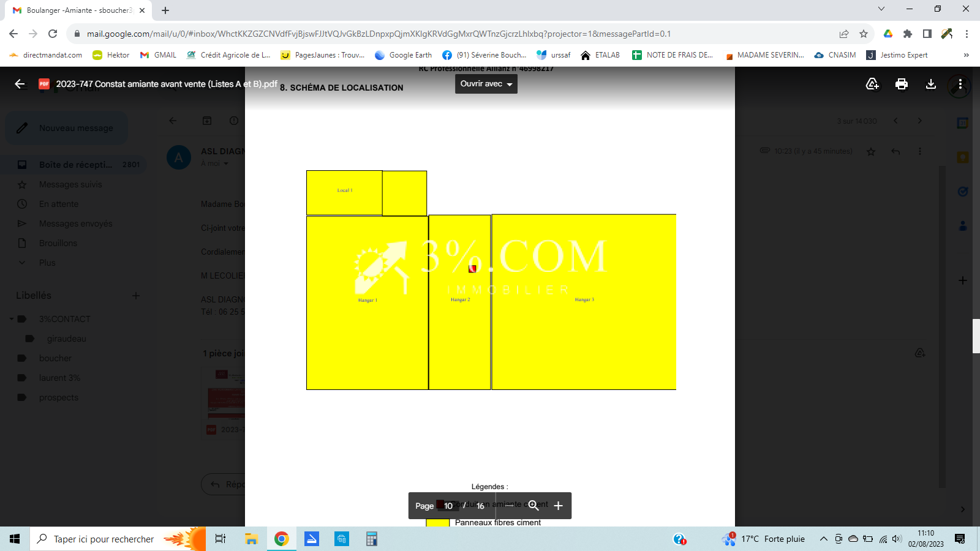
Task: Open the Chrome tab search dropdown
Action: (x=881, y=9)
